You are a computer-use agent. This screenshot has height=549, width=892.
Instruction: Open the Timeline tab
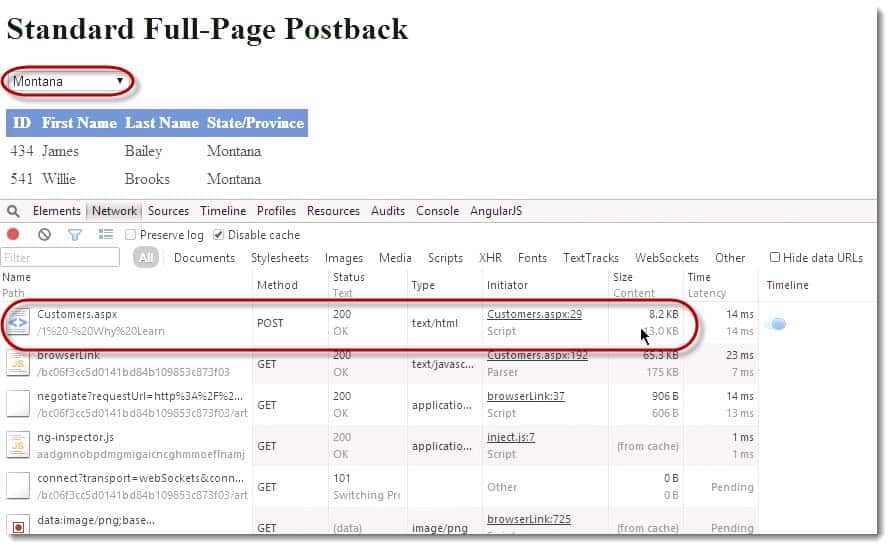[x=223, y=211]
